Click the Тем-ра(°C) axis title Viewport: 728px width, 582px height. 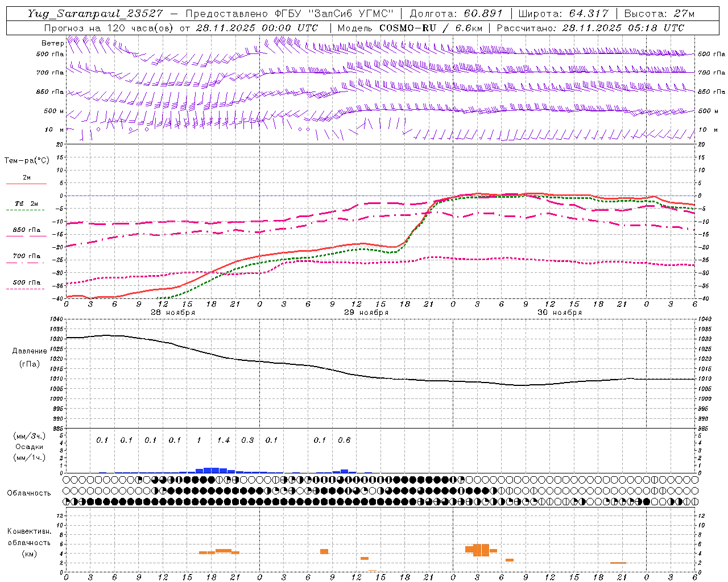coord(27,161)
